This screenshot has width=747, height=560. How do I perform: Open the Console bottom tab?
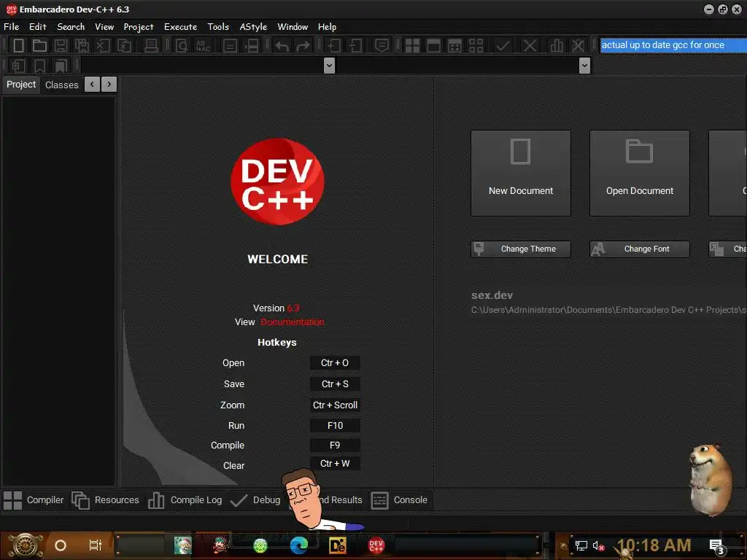coord(399,500)
